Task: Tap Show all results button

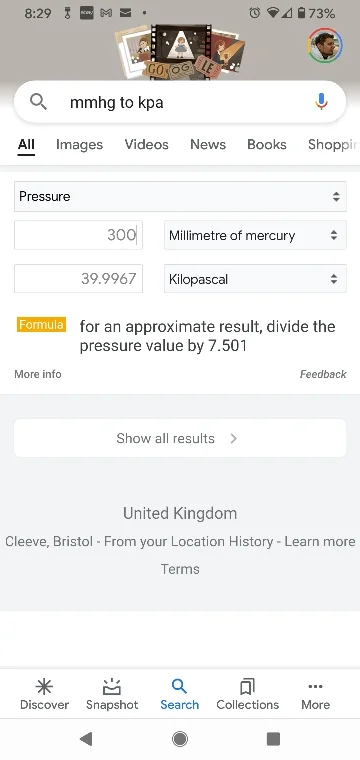Action: tap(180, 438)
